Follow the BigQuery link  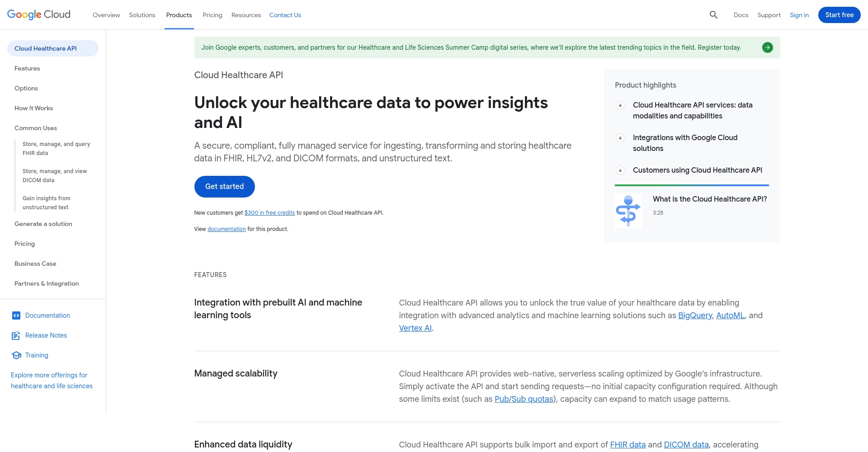(x=695, y=315)
